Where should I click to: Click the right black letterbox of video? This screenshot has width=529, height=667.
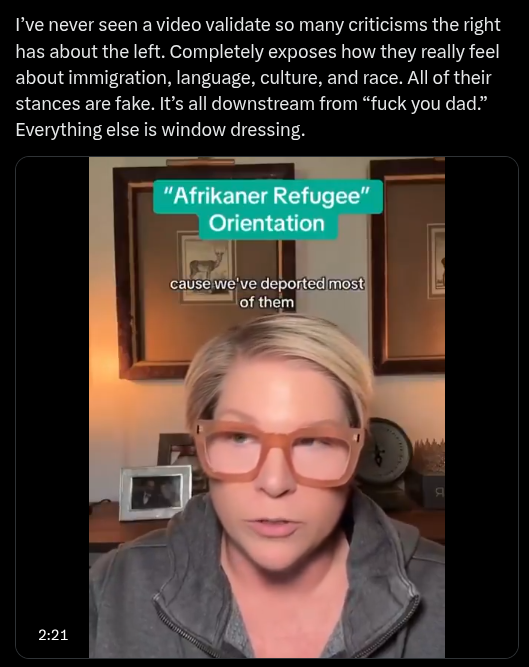(481, 407)
